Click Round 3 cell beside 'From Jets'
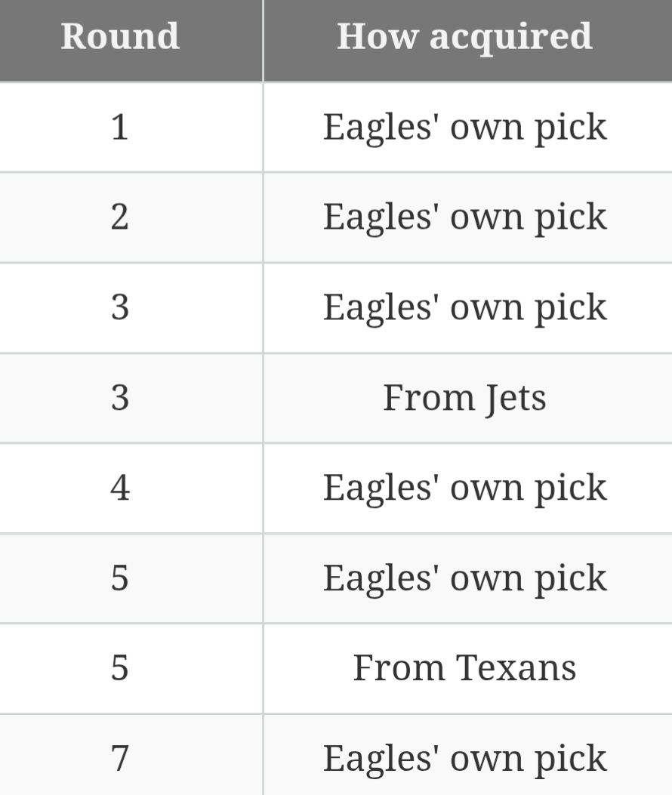The image size is (672, 795). point(120,397)
